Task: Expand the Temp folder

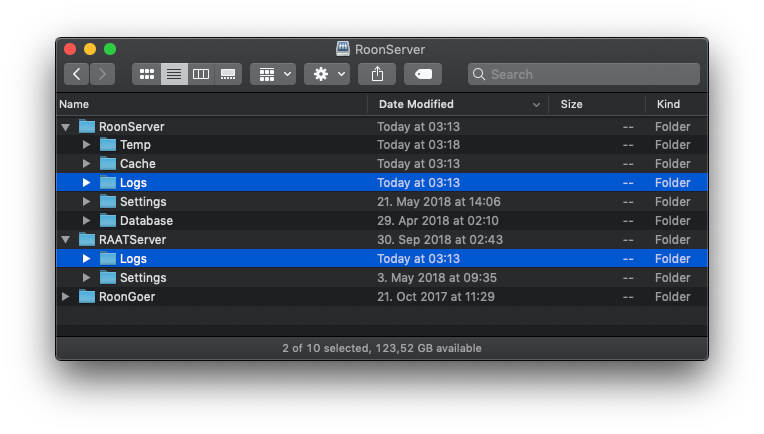Action: tap(86, 145)
